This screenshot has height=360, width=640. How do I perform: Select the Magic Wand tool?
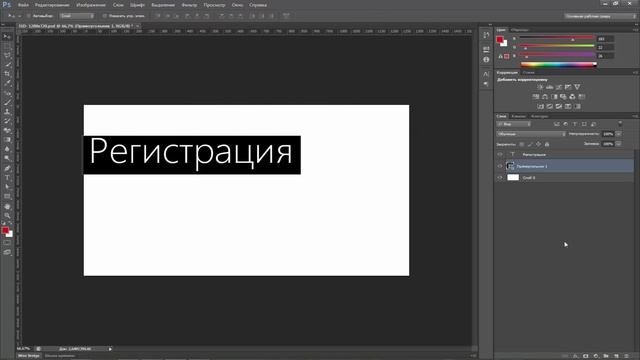coord(7,65)
